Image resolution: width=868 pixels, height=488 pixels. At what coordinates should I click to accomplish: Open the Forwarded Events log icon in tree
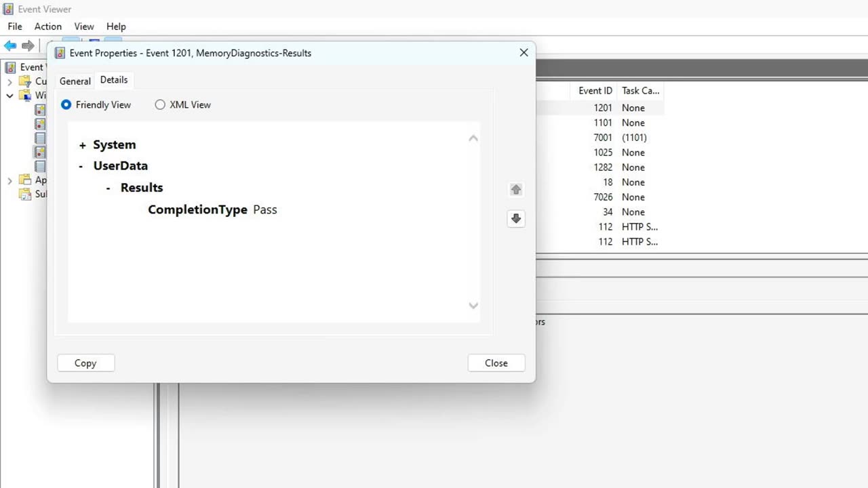pos(41,166)
